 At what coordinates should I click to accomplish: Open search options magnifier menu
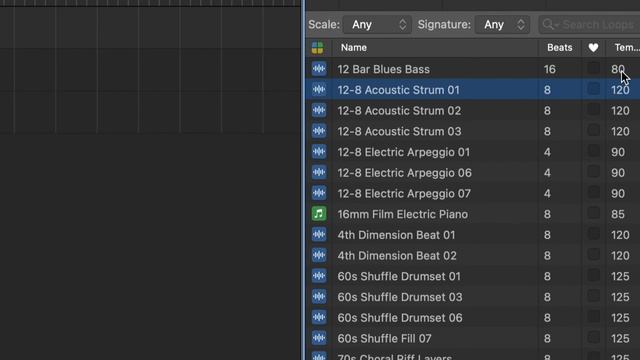coord(550,24)
